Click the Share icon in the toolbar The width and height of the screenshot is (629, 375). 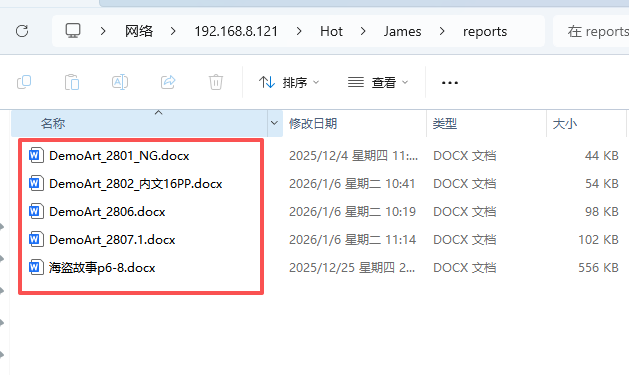168,82
